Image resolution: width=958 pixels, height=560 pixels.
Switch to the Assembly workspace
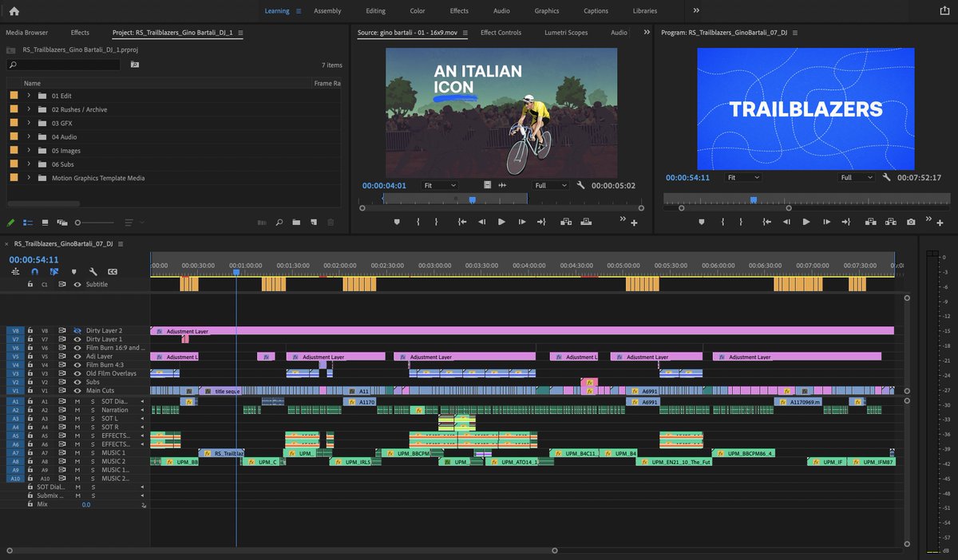tap(327, 10)
